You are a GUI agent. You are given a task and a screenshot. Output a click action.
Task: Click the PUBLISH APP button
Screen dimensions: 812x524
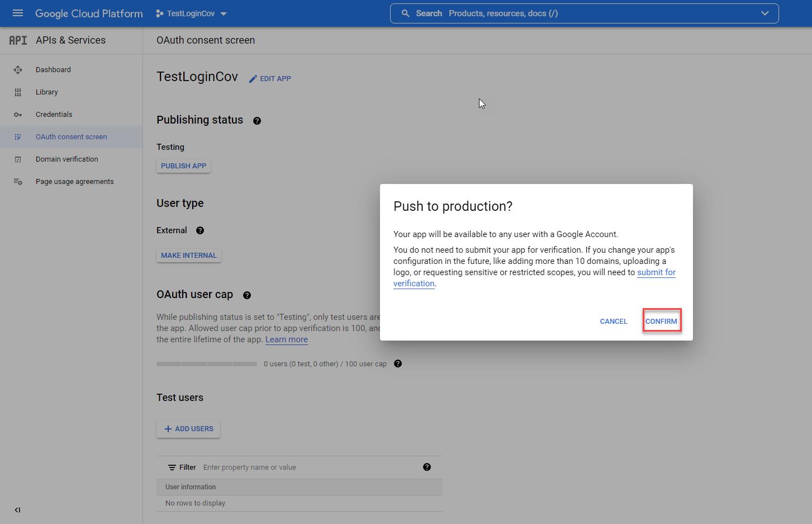point(183,166)
